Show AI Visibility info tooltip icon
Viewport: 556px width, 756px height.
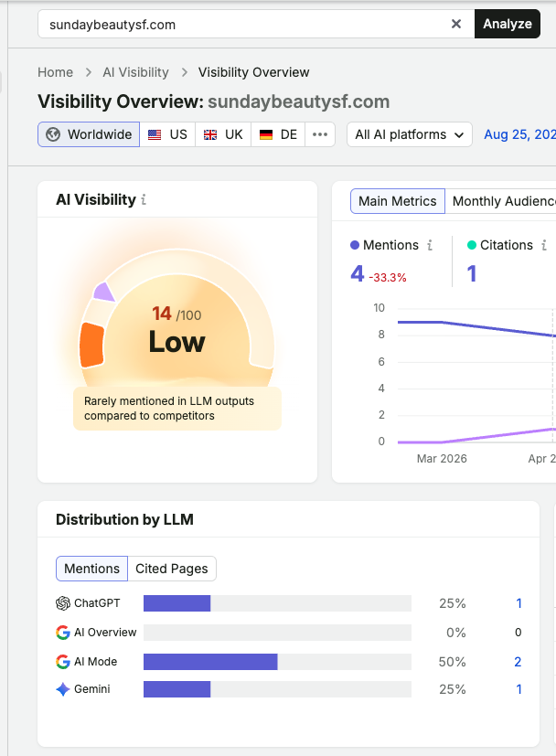144,199
